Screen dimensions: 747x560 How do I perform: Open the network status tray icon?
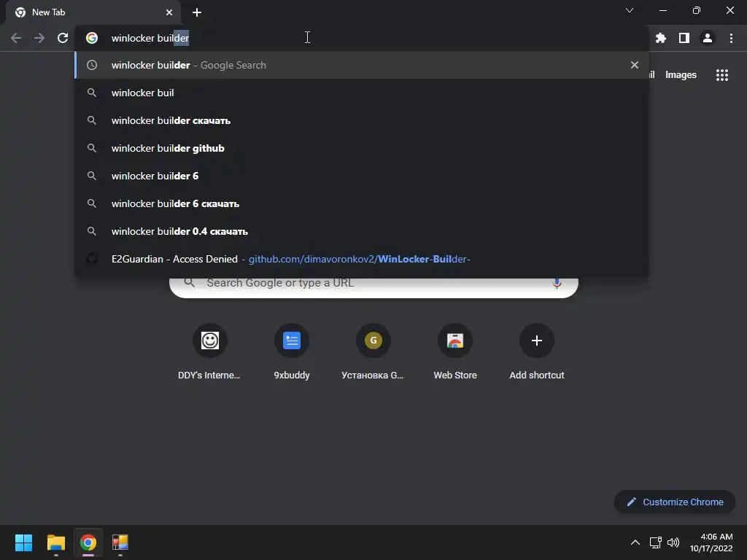656,542
